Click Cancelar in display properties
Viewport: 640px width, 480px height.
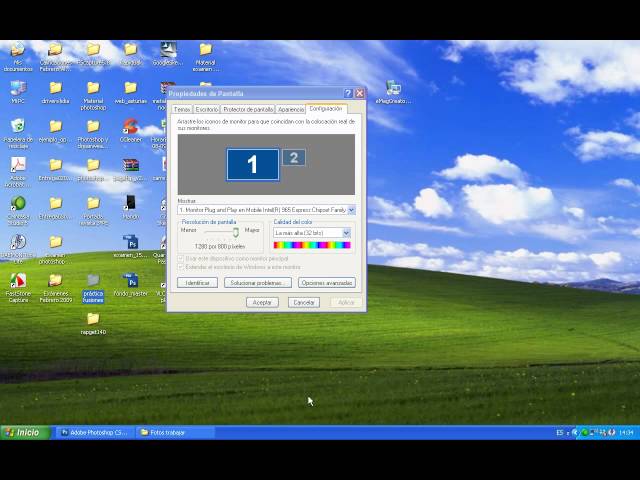pyautogui.click(x=304, y=302)
